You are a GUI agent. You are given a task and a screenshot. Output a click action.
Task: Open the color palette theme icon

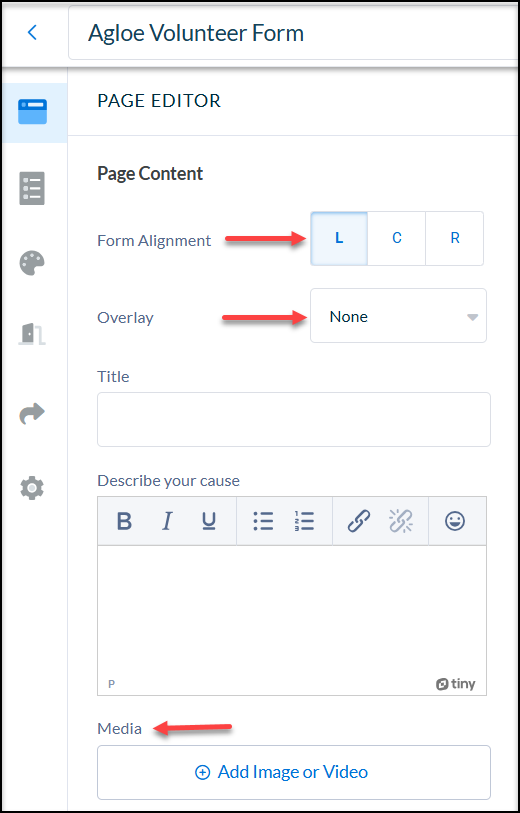coord(32,263)
